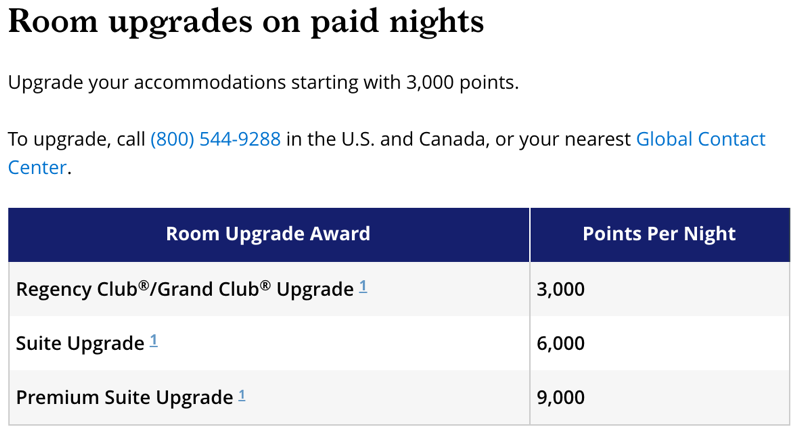Viewport: 800px width, 440px height.
Task: Click the Points Per Night column header
Action: point(660,234)
